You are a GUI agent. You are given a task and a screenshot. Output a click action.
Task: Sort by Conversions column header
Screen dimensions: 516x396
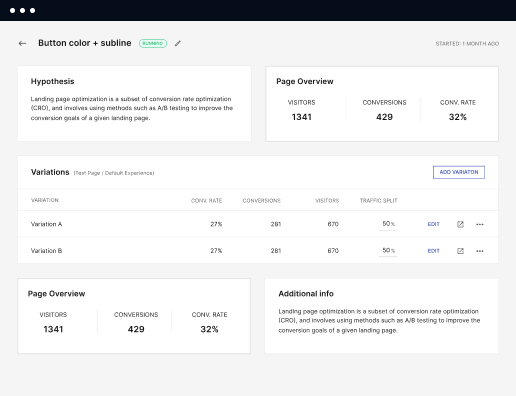coord(262,200)
